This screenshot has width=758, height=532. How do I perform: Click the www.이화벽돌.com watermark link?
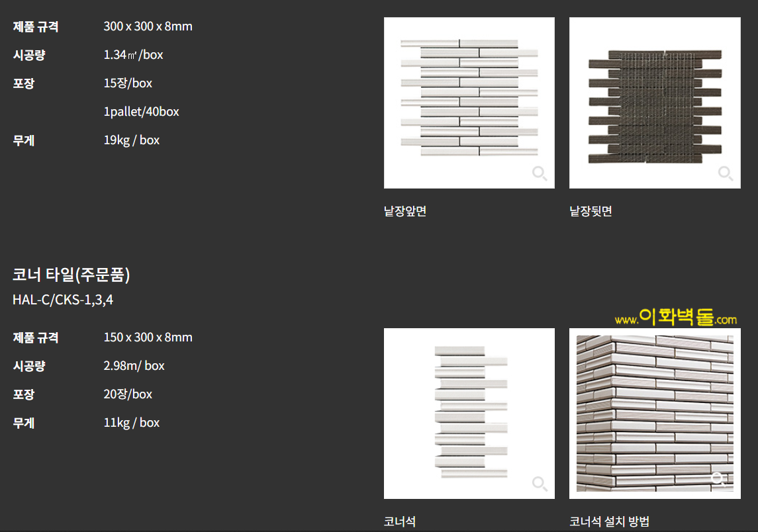pos(675,319)
